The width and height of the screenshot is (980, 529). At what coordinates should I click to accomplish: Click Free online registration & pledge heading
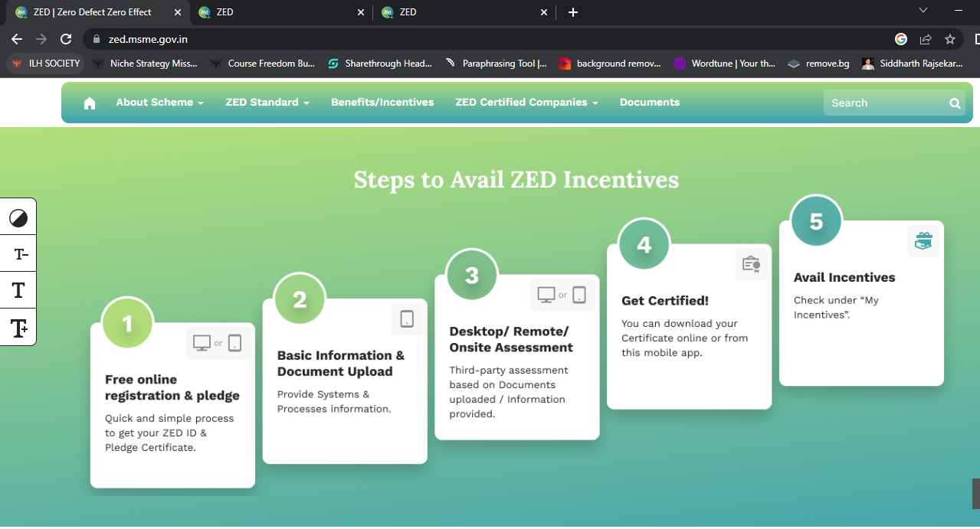[172, 387]
